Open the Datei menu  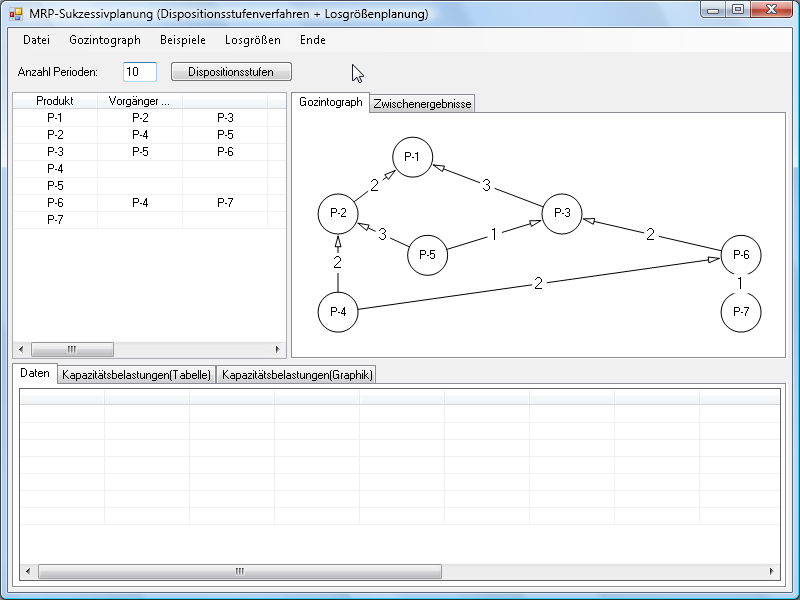[36, 40]
